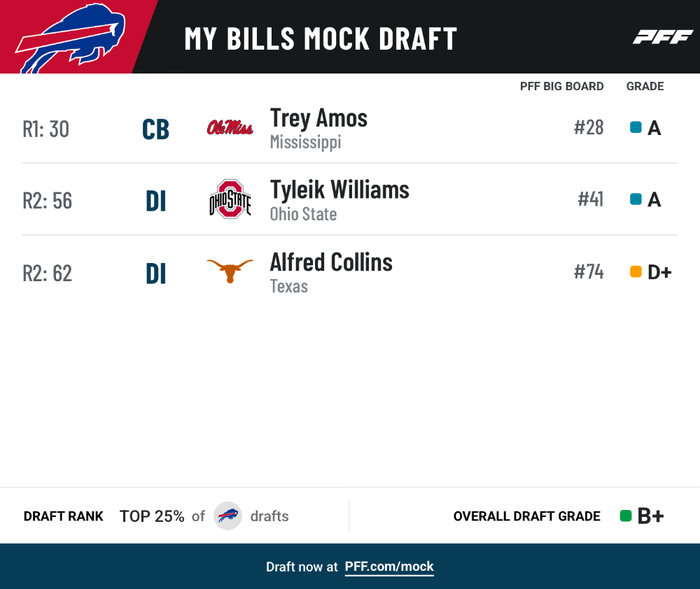Click the orange D+ grade swatch
The width and height of the screenshot is (700, 589).
[x=636, y=271]
